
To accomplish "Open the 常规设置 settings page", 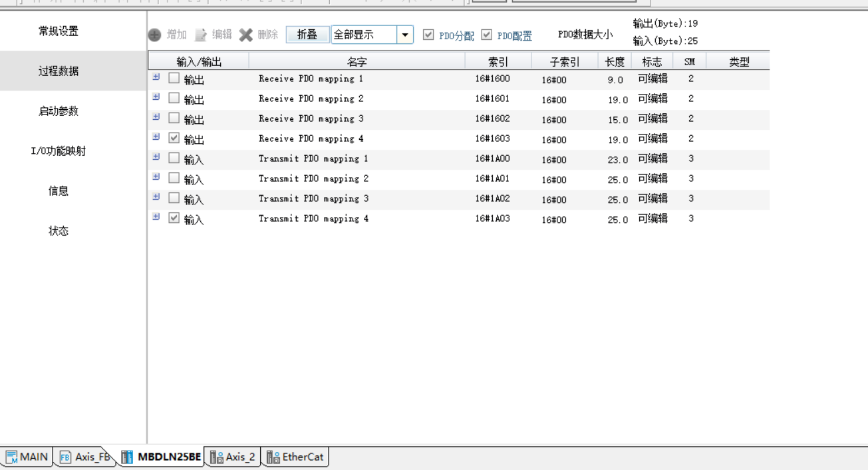I will (x=59, y=31).
